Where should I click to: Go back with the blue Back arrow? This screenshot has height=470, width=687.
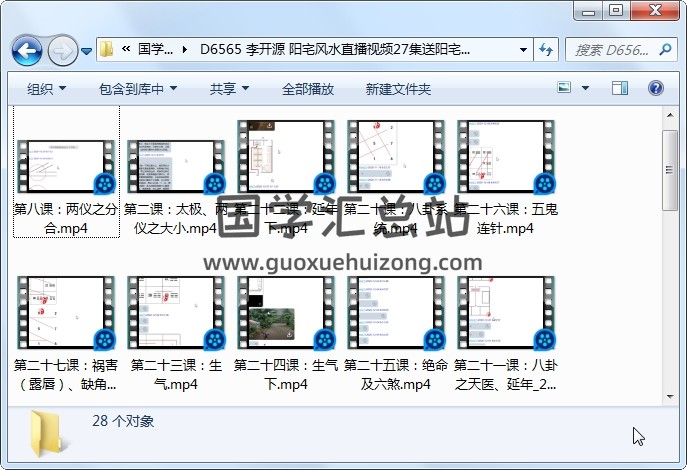pyautogui.click(x=27, y=51)
